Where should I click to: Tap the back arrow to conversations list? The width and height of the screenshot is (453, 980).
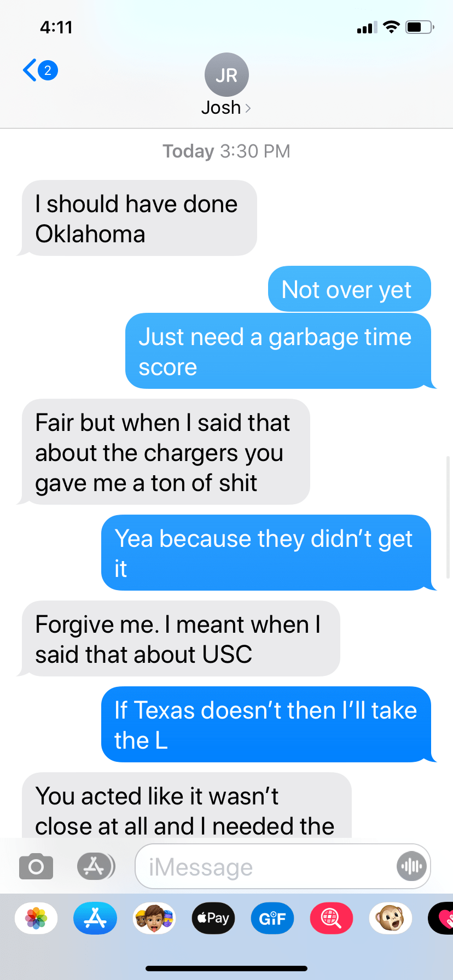point(30,70)
